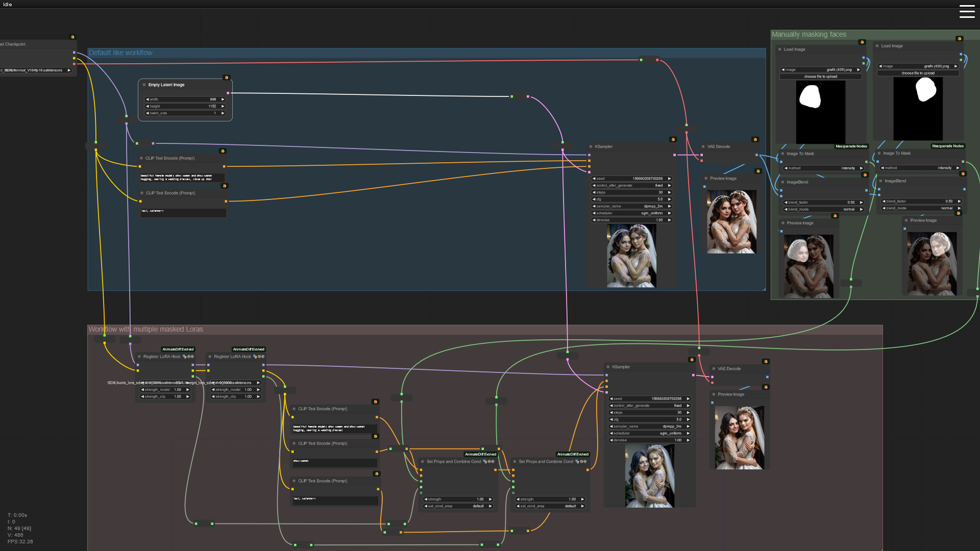Click fox badge above lower Preview Image node
This screenshot has height=551, width=980.
766,387
